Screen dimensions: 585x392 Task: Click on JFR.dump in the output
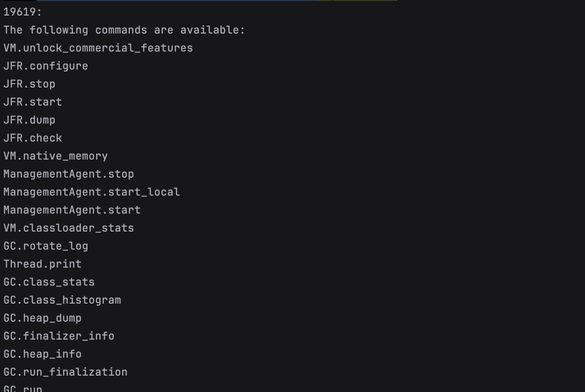[29, 120]
